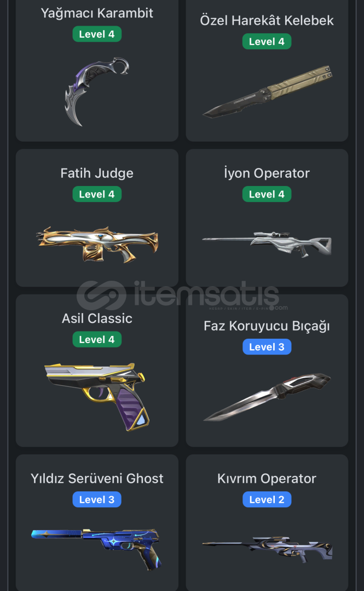Click the Yıldız Serüveni Ghost pistol image
Viewport: 364px width, 591px height.
pos(97,549)
